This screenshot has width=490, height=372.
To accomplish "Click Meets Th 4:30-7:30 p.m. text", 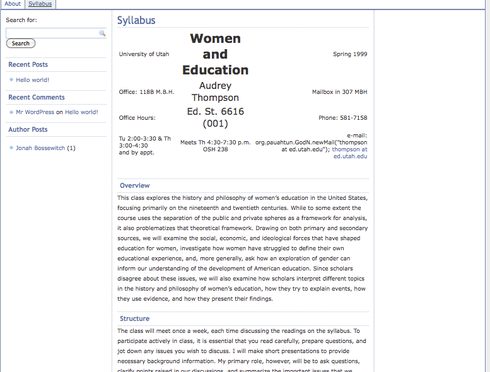I will coord(215,142).
